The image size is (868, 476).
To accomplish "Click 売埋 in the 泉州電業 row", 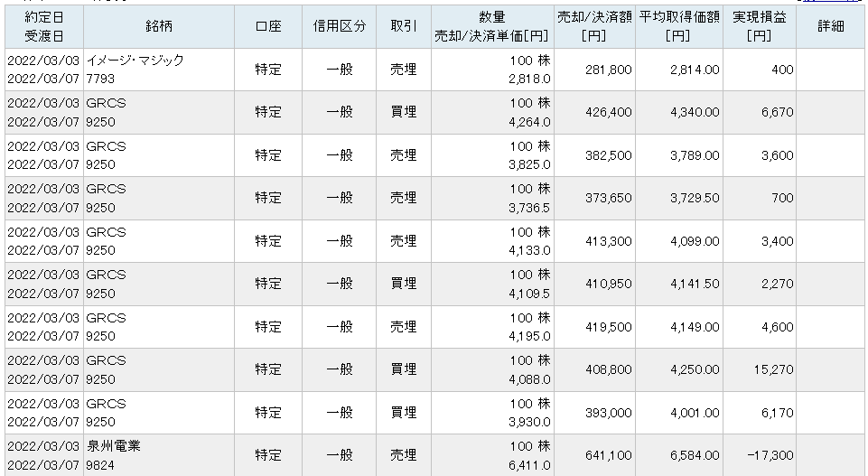I will click(404, 455).
